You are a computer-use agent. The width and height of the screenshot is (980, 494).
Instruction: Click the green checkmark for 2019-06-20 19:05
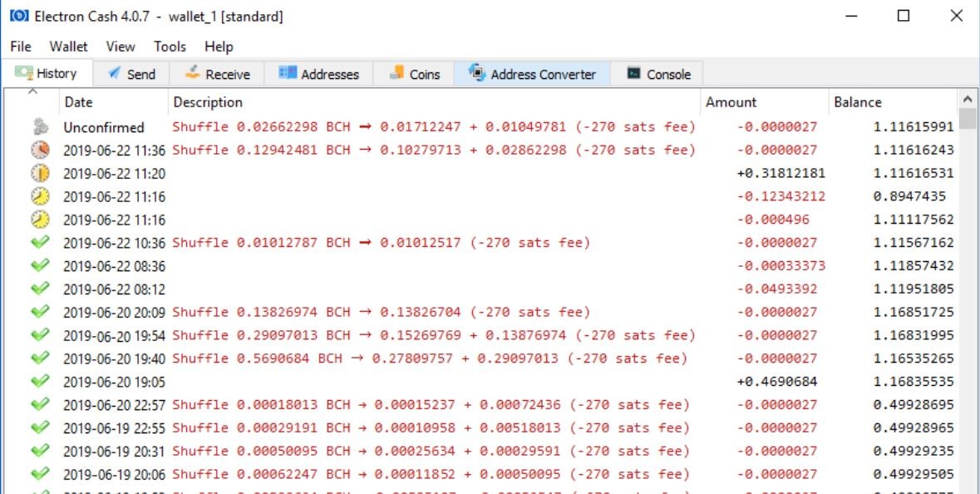40,381
